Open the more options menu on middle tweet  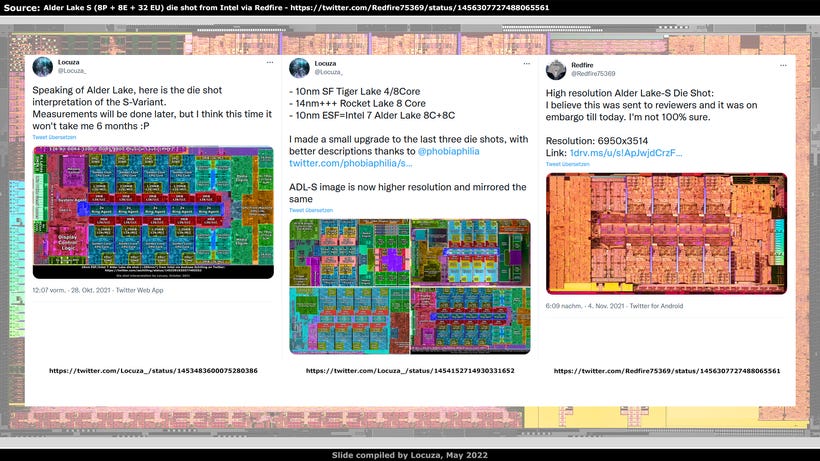[527, 64]
